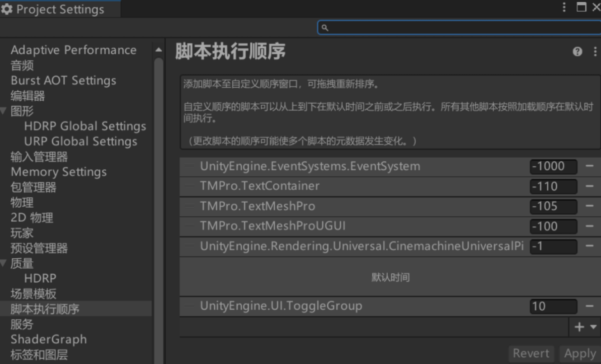Remove the TMPro.TextMeshPro entry via its minus
The image size is (601, 364).
tap(590, 206)
